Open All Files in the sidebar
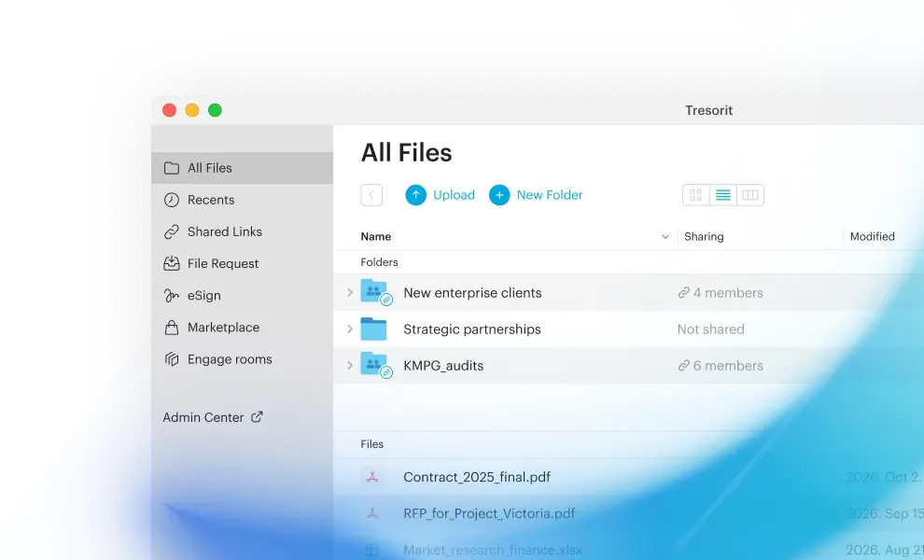924x560 pixels. (242, 168)
